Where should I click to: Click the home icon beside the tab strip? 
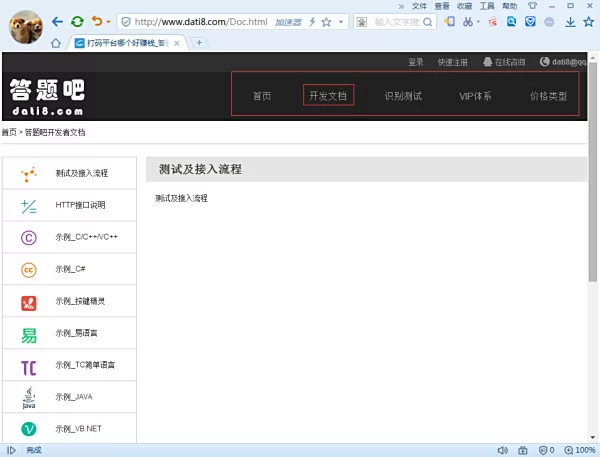point(56,43)
